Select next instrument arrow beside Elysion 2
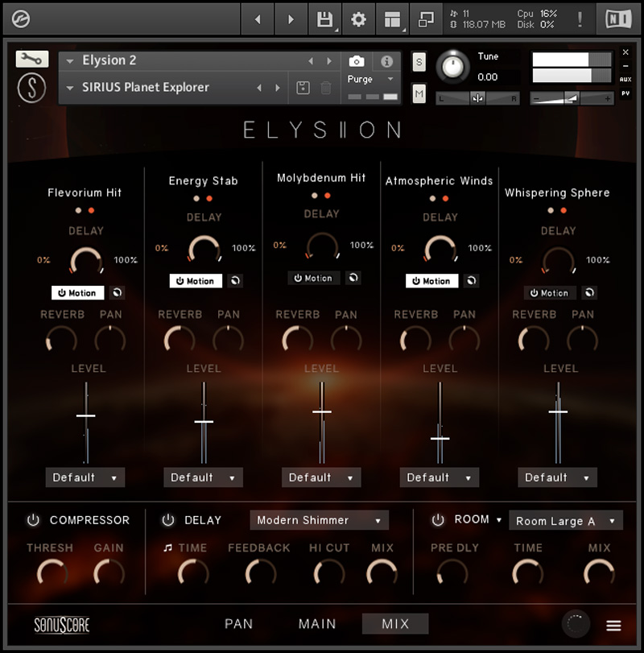The height and width of the screenshot is (653, 644). coord(329,61)
